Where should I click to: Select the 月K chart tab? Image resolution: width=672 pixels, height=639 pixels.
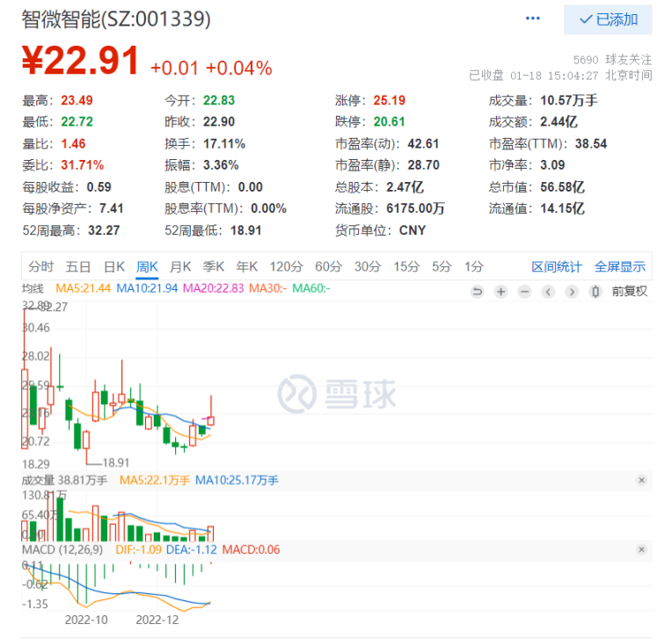180,266
